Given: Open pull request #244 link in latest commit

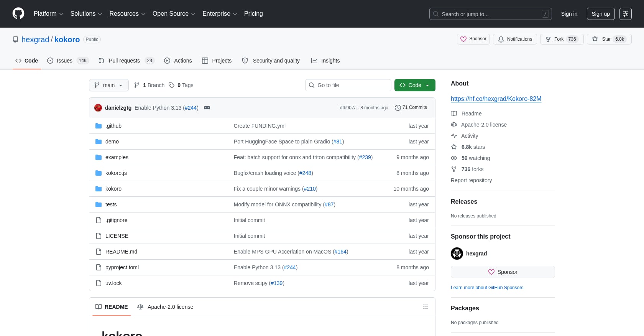Looking at the screenshot, I should [191, 108].
